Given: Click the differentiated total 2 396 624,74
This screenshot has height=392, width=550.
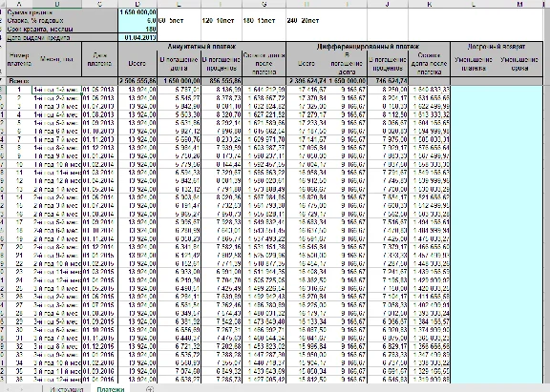Looking at the screenshot, I should pyautogui.click(x=307, y=81).
